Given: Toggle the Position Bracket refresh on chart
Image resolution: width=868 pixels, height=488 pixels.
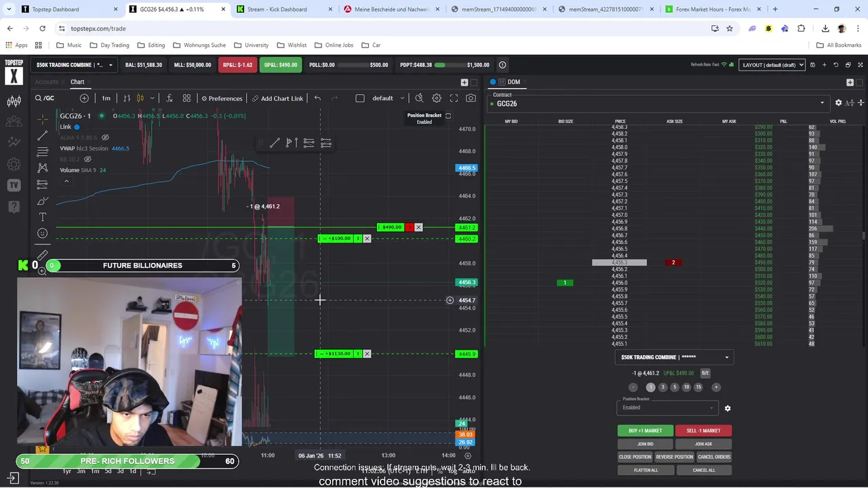Looking at the screenshot, I should point(448,116).
